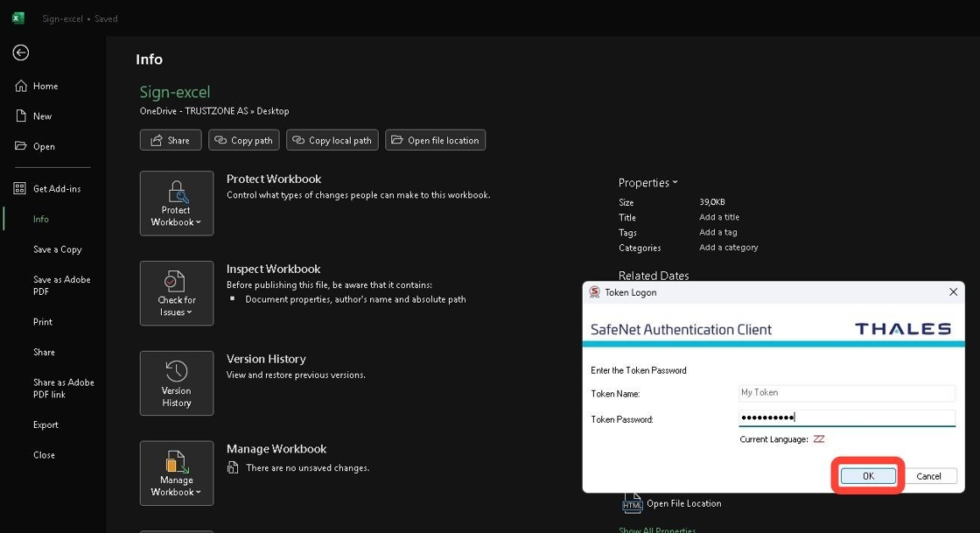Click the folder icon beside Open
This screenshot has height=533, width=980.
click(21, 145)
